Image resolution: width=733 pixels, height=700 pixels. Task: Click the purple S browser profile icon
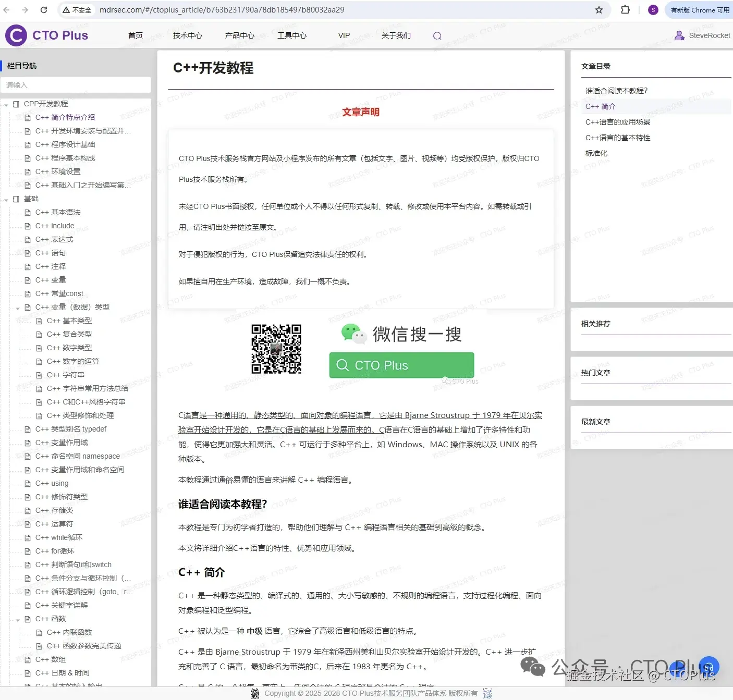653,9
